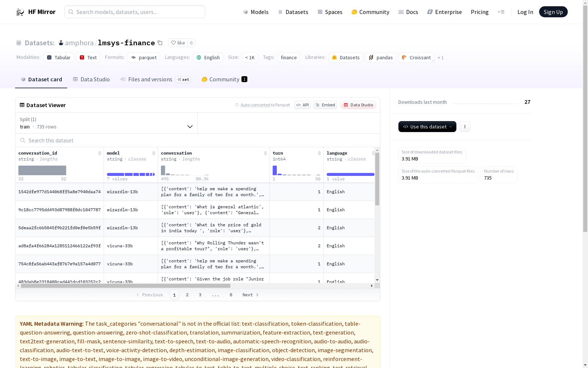This screenshot has height=368, width=588.
Task: Open Data Studio from viewer header
Action: (358, 105)
